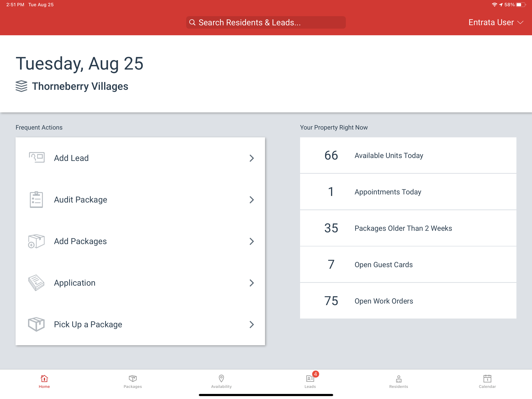Switch to the Home tab label

44,387
